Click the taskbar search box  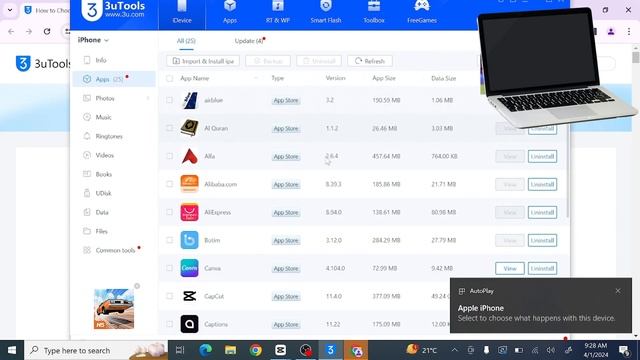click(96, 350)
